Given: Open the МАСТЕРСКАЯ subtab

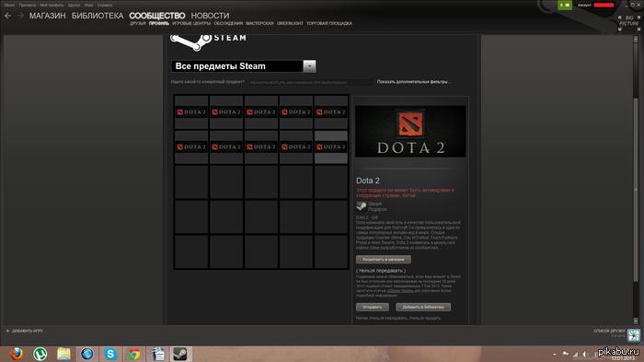Looking at the screenshot, I should click(x=259, y=23).
